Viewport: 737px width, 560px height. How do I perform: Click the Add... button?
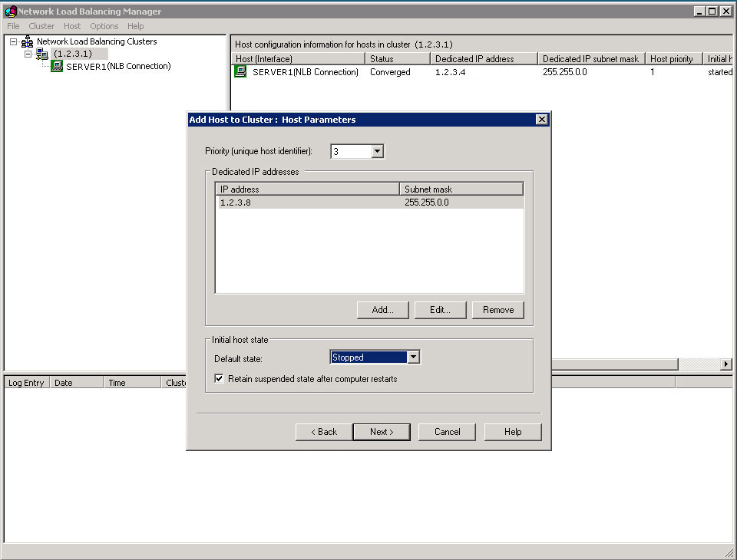coord(382,310)
